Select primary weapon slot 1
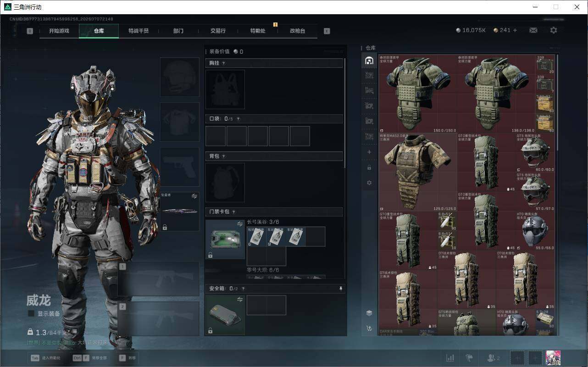 pos(159,279)
